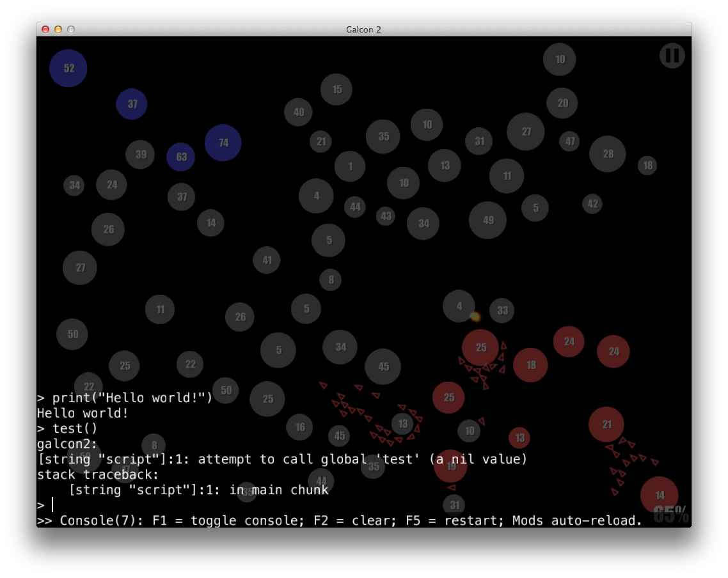Click the gray planet numbered 21
The height and width of the screenshot is (578, 728).
(x=321, y=141)
